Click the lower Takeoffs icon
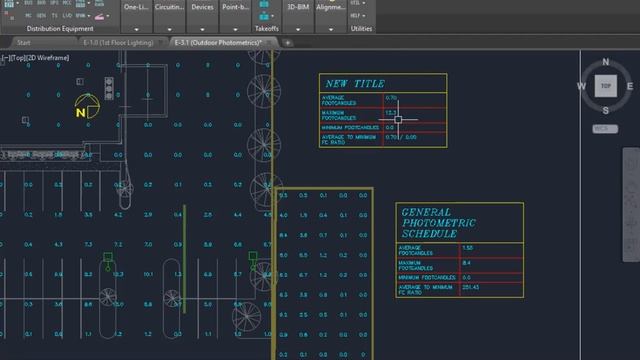 tap(264, 16)
